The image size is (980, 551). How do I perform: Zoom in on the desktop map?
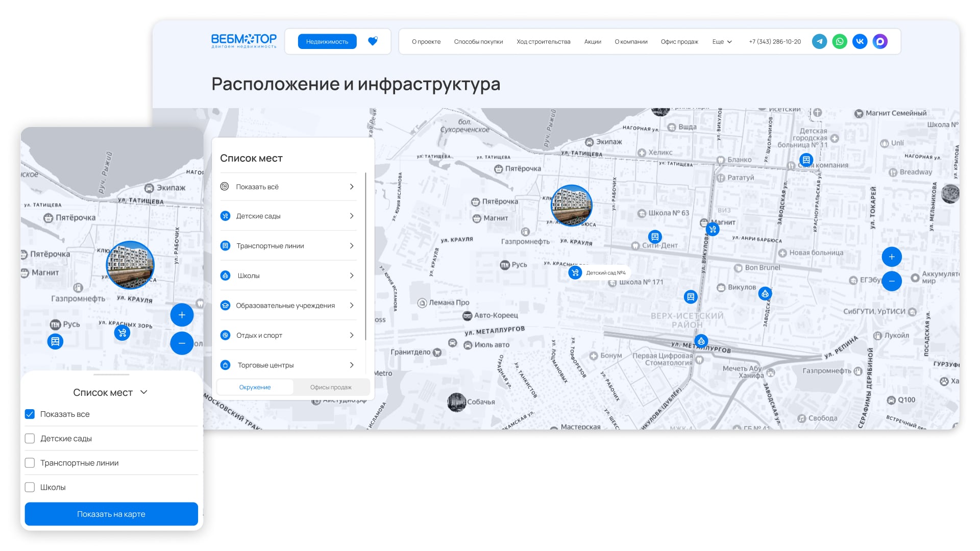click(892, 257)
